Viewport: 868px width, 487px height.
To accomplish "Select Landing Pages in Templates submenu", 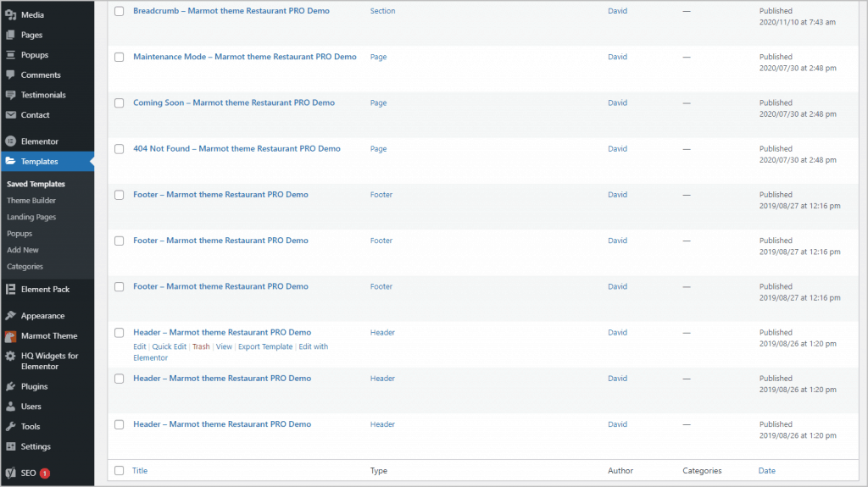I will pos(31,218).
